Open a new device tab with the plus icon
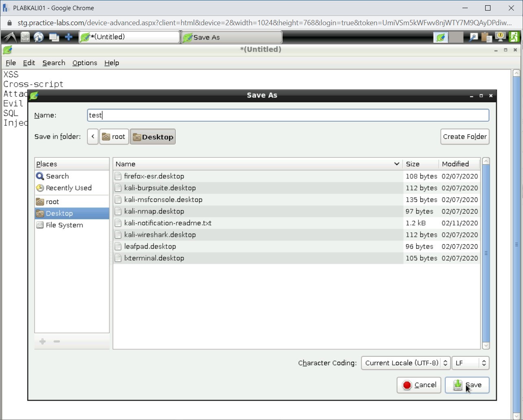Image resolution: width=523 pixels, height=420 pixels. pos(69,37)
